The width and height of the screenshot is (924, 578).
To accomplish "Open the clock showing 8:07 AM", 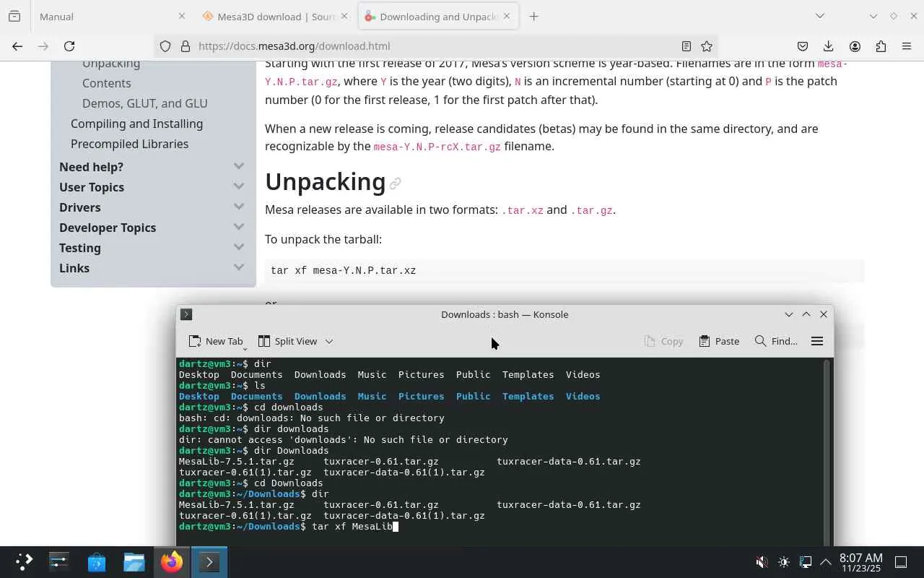I will coord(860,562).
